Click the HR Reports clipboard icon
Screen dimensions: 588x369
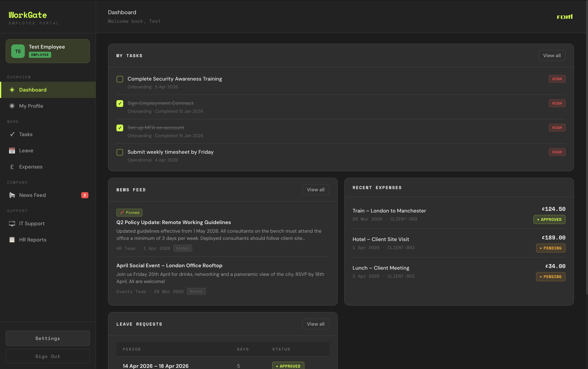tap(12, 240)
